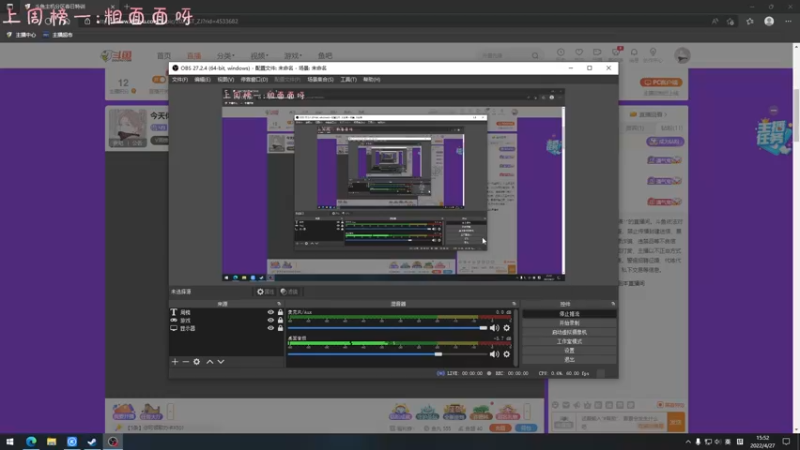The width and height of the screenshot is (800, 450).
Task: Hide the 周榜 text source
Action: click(270, 312)
